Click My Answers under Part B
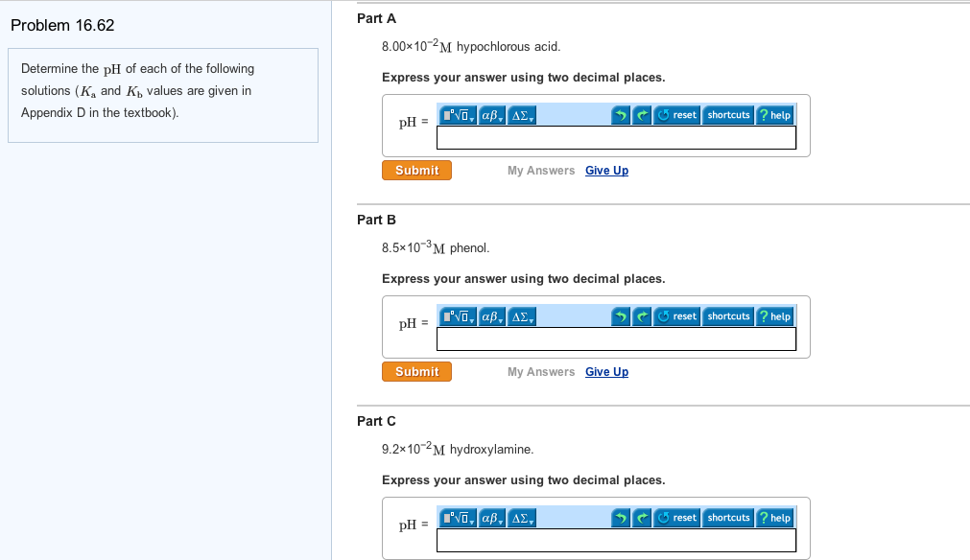This screenshot has height=560, width=970. pos(540,371)
